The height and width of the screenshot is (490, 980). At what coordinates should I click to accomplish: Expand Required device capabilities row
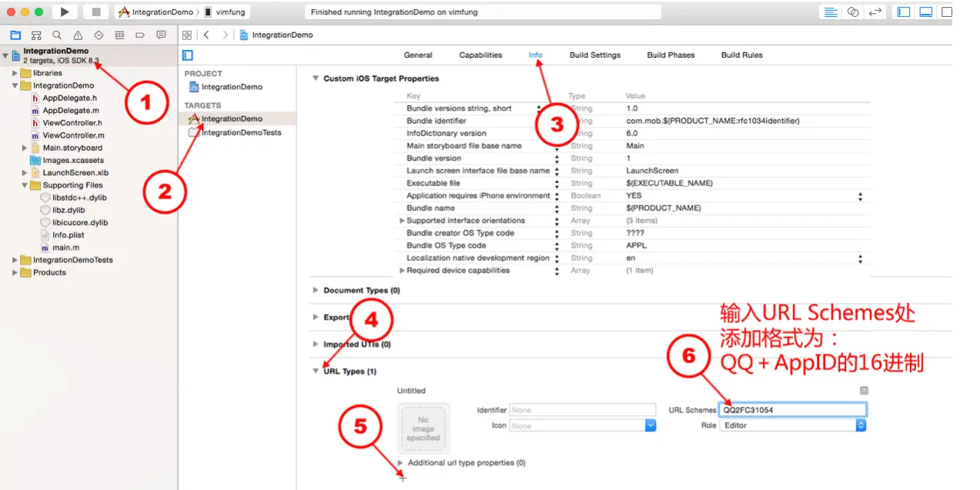[x=402, y=271]
